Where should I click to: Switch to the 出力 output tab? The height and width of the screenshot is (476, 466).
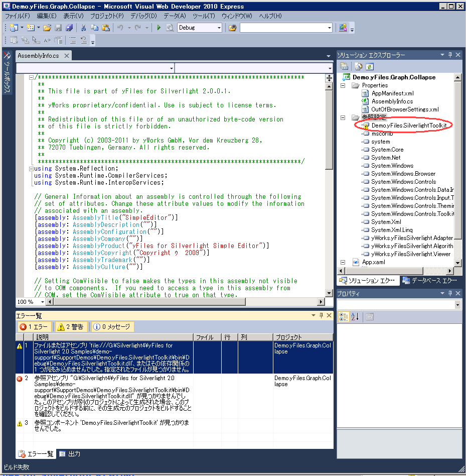70,454
